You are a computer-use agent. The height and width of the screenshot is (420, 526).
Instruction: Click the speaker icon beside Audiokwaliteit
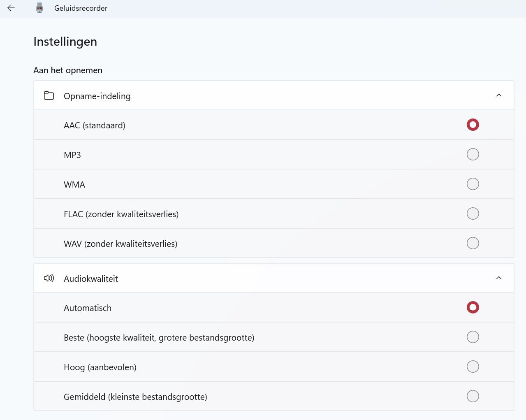(x=49, y=278)
